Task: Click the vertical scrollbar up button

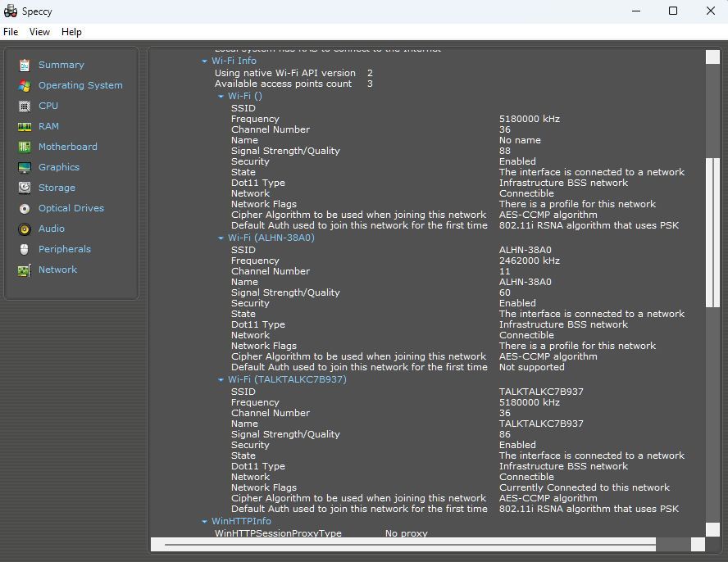Action: pos(712,57)
